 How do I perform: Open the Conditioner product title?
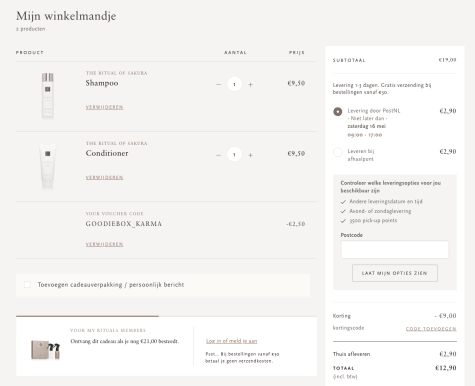[107, 153]
